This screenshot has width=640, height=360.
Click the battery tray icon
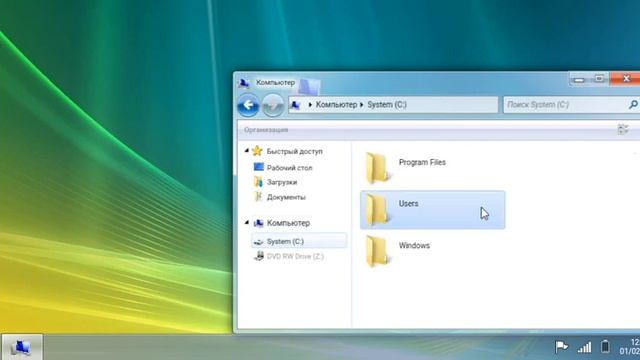click(x=605, y=347)
